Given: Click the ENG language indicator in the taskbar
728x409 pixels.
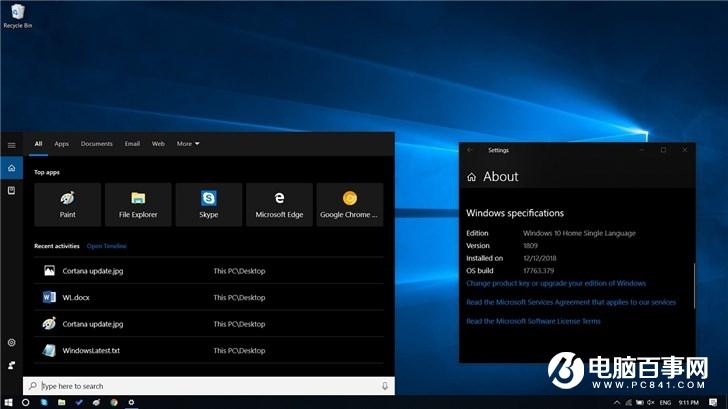Looking at the screenshot, I should (665, 403).
